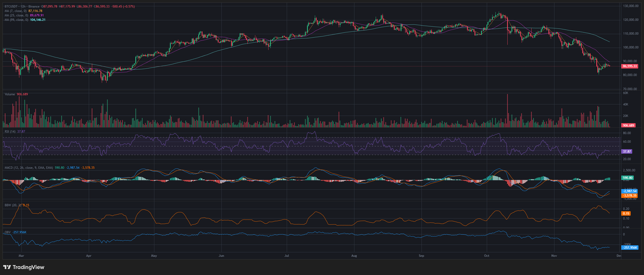Click the price change -500.45 (-0.57%)
This screenshot has width=644, height=275.
click(x=123, y=7)
